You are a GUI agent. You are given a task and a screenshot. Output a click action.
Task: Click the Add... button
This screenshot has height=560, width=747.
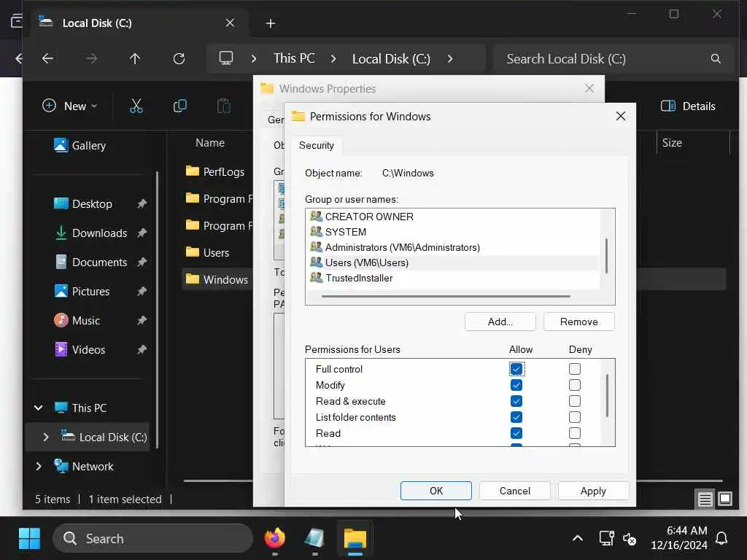click(x=500, y=322)
